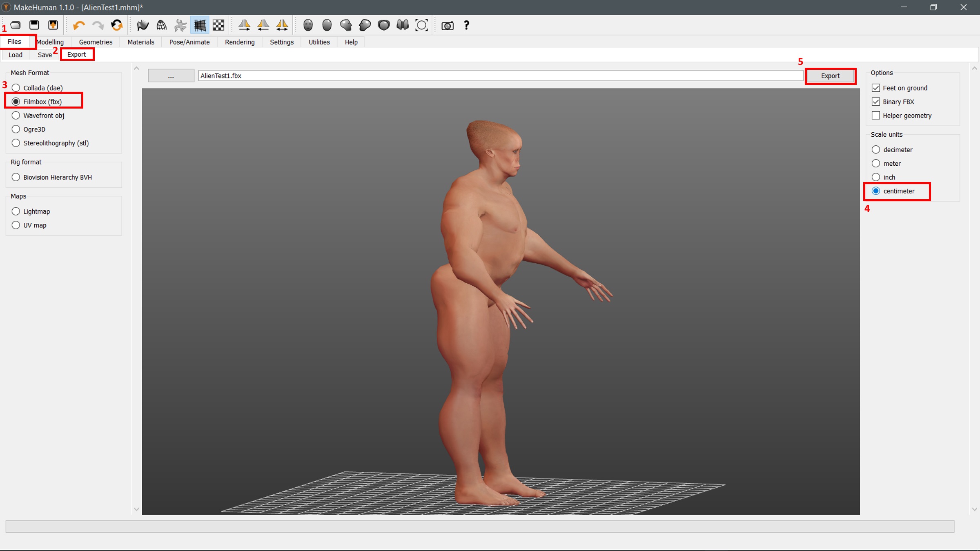The height and width of the screenshot is (551, 980).
Task: Select Wavefront obj mesh format
Action: point(38,116)
